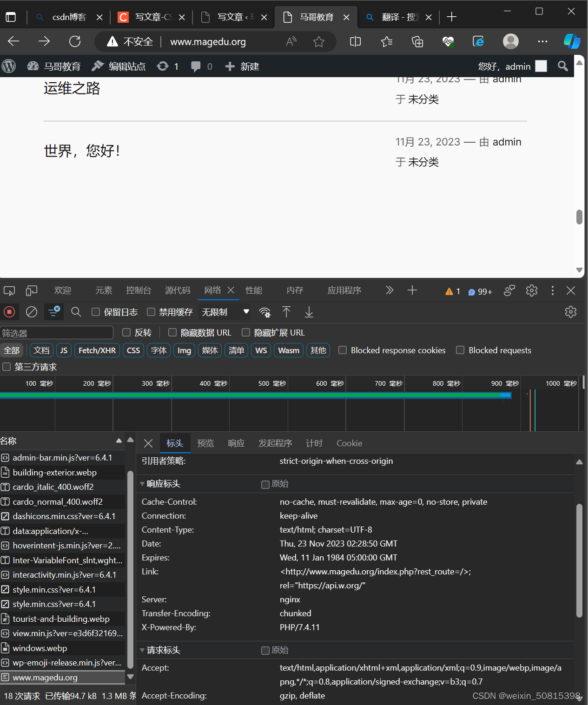Screen dimensions: 588x705
Task: Open network conditions throttling icon
Action: [264, 312]
